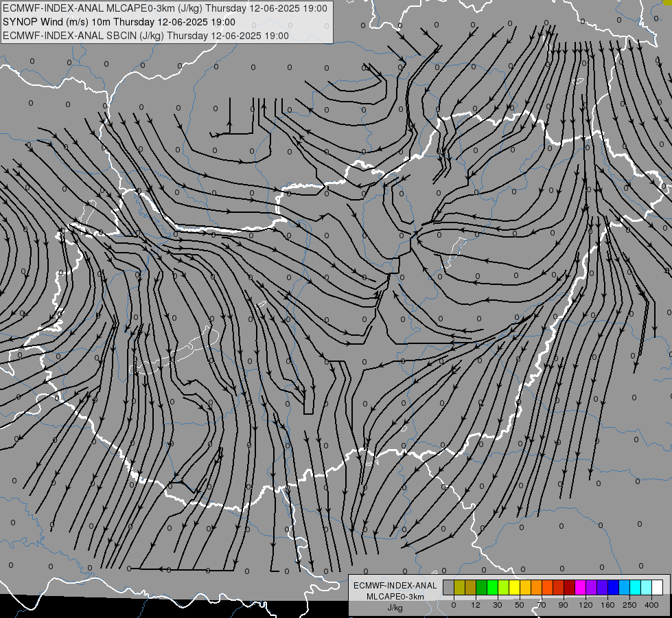
Task: Select the dark green legend swatch
Action: (x=482, y=588)
